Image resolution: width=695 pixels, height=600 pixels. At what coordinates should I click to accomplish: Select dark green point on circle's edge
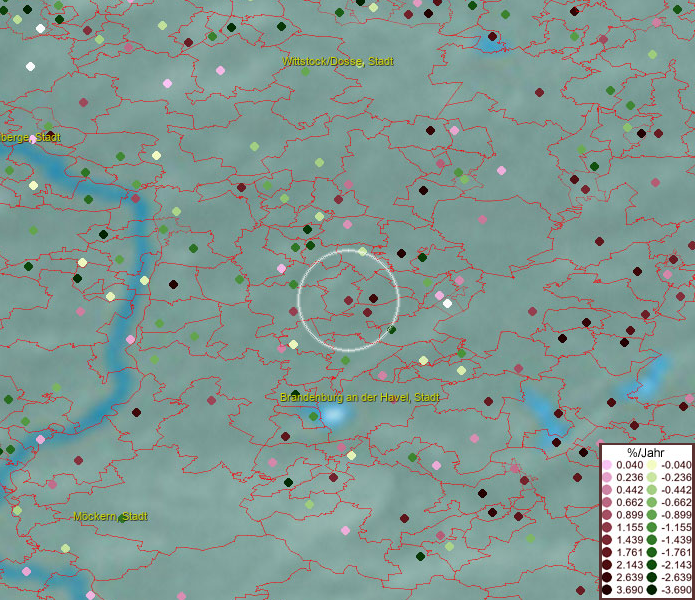(x=392, y=329)
